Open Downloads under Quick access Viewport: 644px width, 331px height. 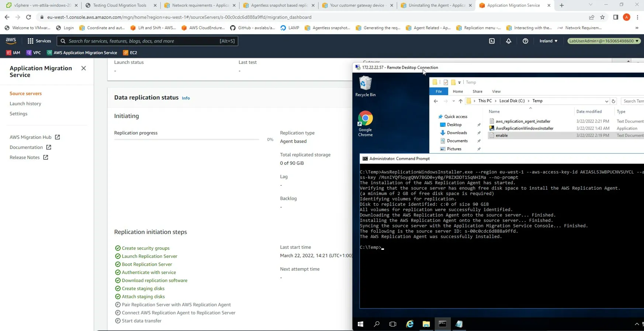457,133
